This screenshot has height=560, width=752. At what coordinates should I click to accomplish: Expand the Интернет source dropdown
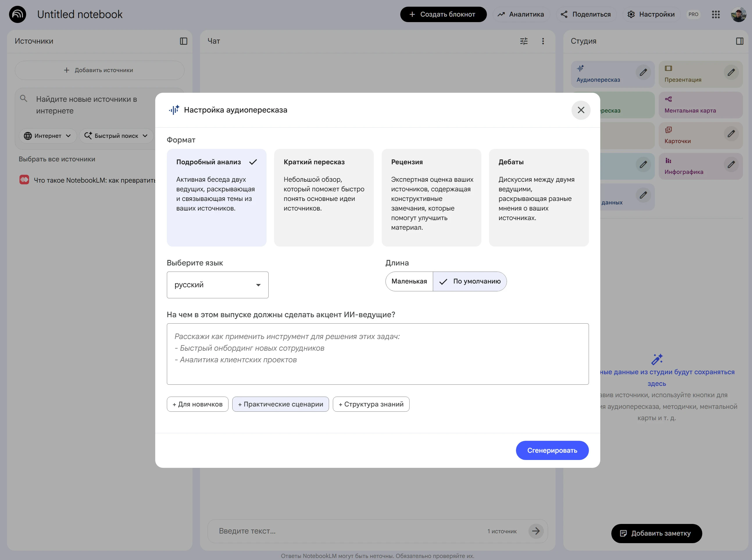(x=47, y=136)
